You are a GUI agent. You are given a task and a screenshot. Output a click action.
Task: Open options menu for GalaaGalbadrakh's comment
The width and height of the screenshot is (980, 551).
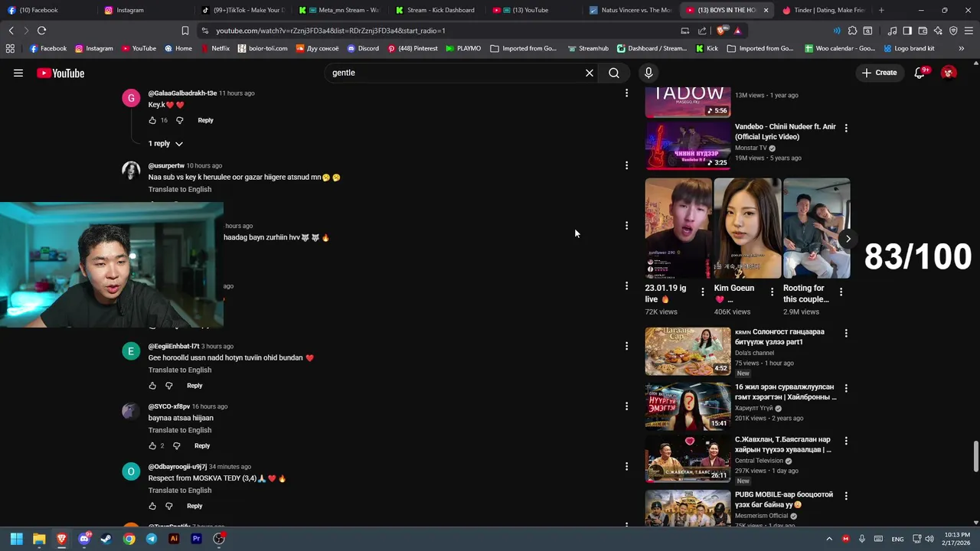[x=626, y=93]
